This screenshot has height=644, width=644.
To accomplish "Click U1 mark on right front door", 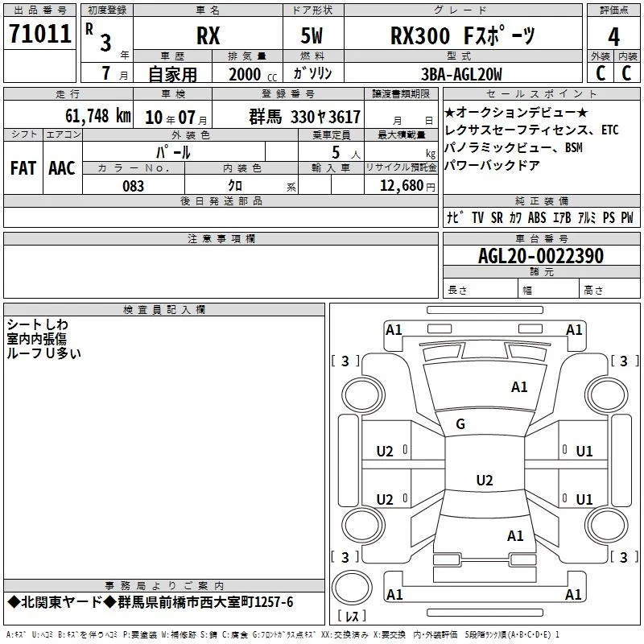I will (x=584, y=452).
